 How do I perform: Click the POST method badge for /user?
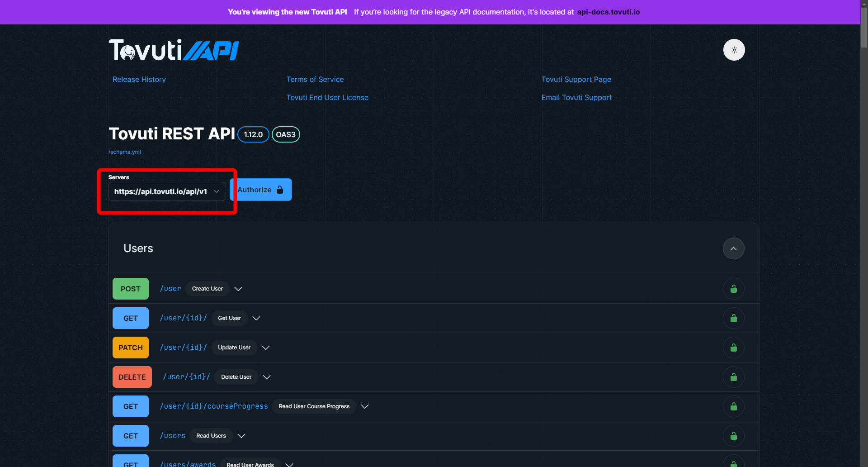coord(131,289)
